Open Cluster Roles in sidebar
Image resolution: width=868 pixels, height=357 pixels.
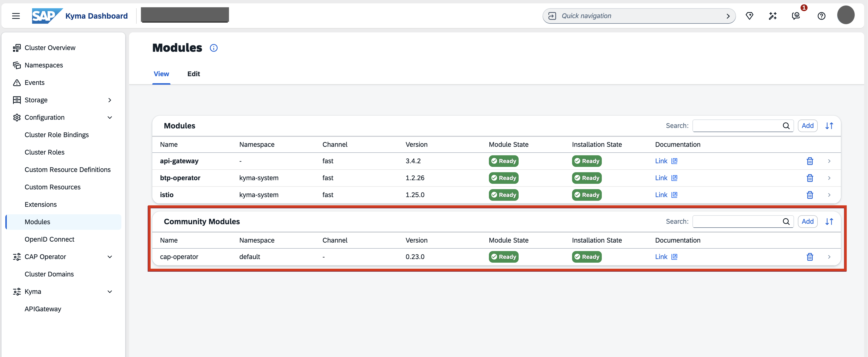click(44, 152)
